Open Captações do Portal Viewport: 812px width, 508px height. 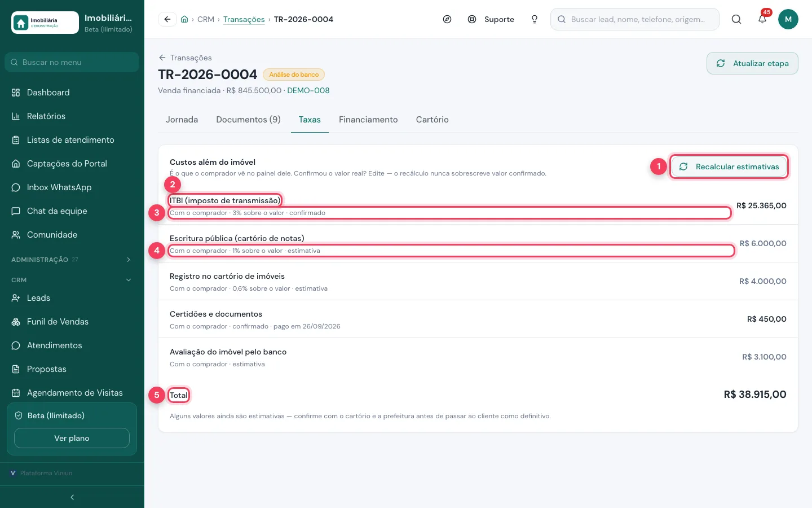point(72,164)
